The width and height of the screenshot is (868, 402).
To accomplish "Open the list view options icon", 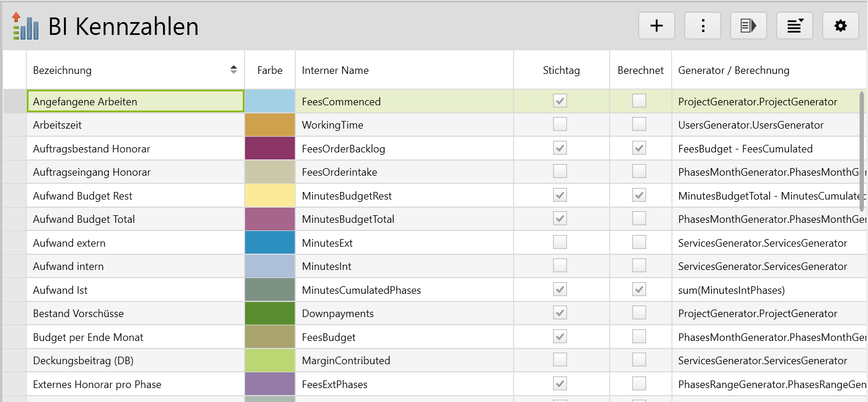I will [795, 26].
